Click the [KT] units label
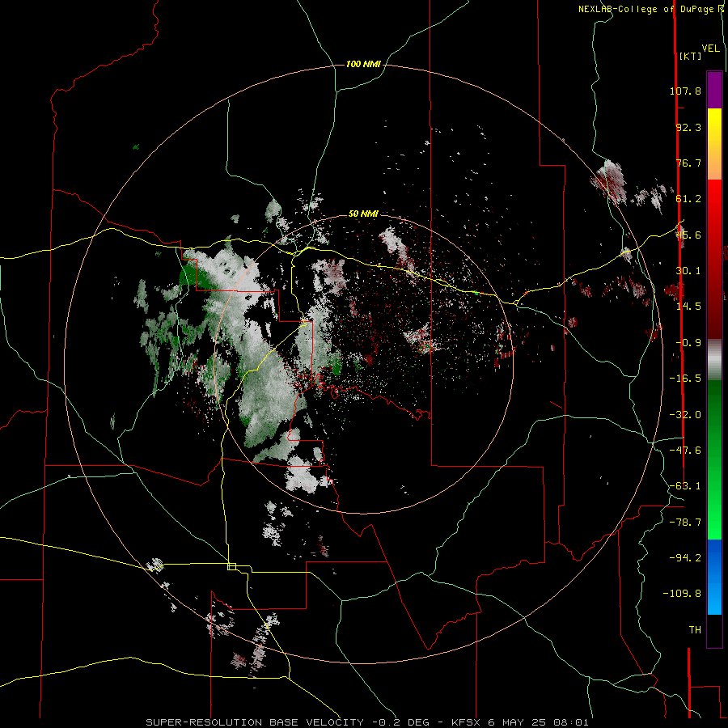This screenshot has width=728, height=728. tap(691, 56)
